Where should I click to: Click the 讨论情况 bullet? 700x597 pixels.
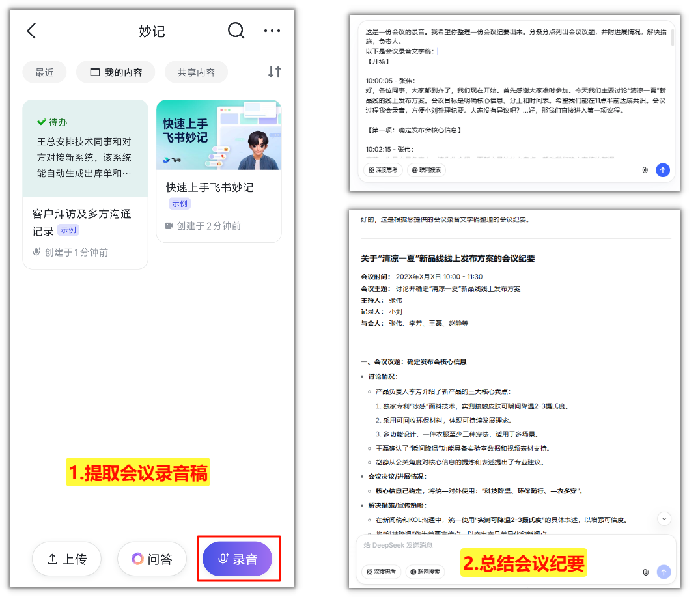383,376
